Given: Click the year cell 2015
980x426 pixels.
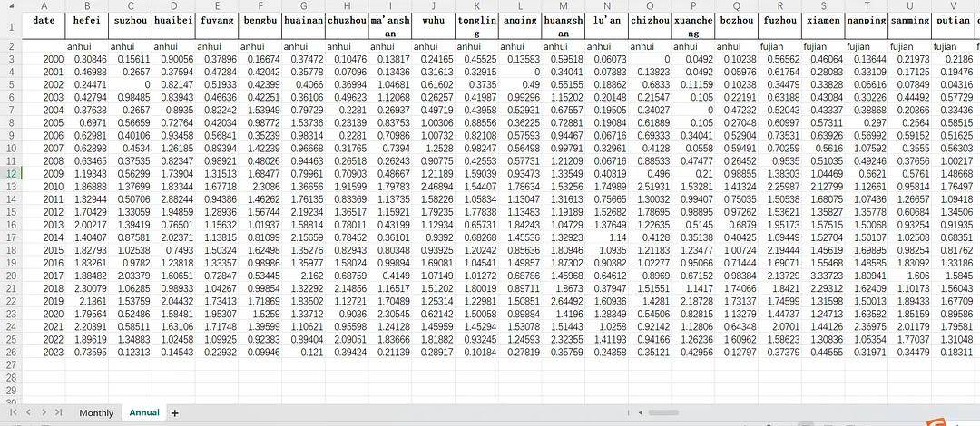Looking at the screenshot, I should point(44,249).
